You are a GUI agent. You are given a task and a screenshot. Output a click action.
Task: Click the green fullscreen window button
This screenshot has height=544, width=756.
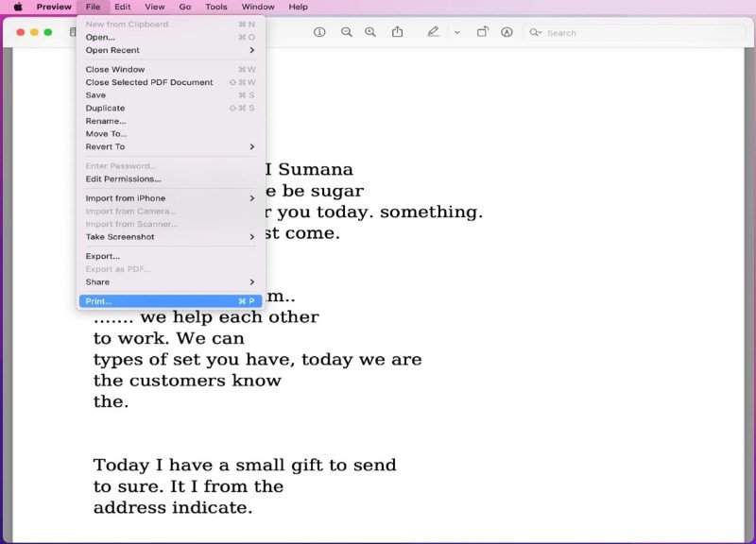point(48,32)
